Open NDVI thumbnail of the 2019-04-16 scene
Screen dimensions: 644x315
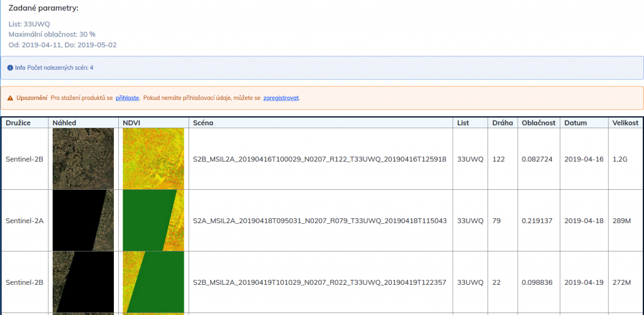(x=153, y=158)
